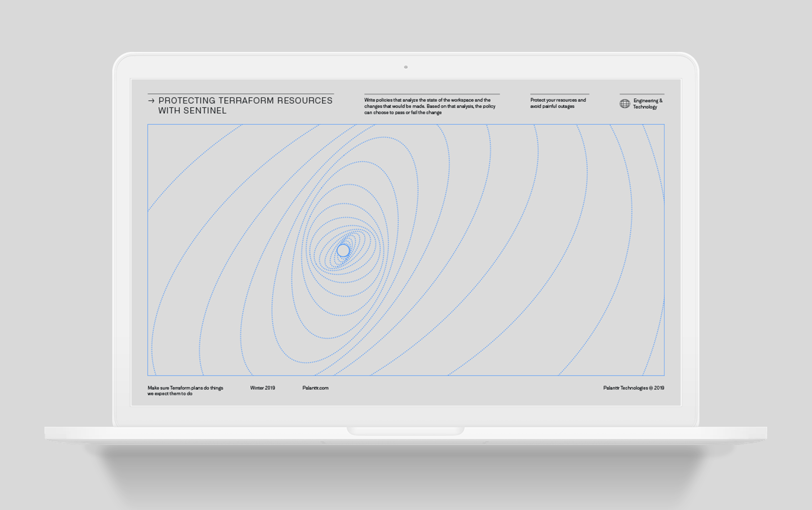The height and width of the screenshot is (510, 812).
Task: Click the arrow icon before the title
Action: click(x=151, y=100)
